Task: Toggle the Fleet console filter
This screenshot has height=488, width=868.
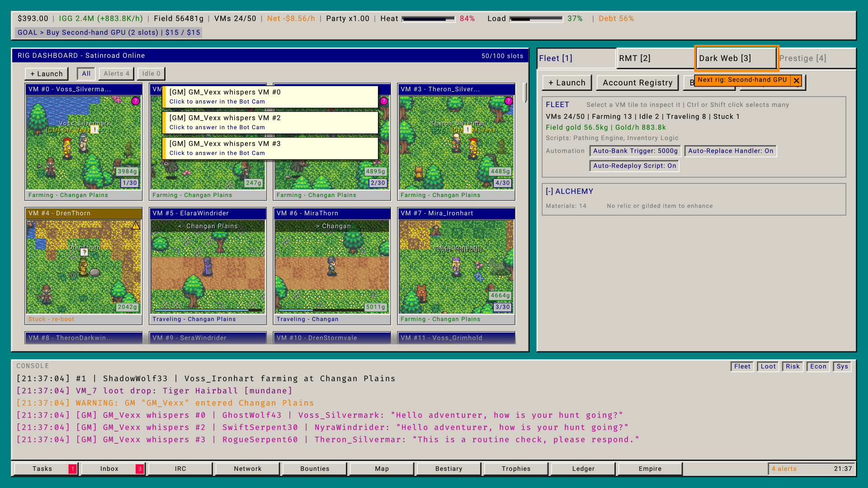Action: click(742, 366)
